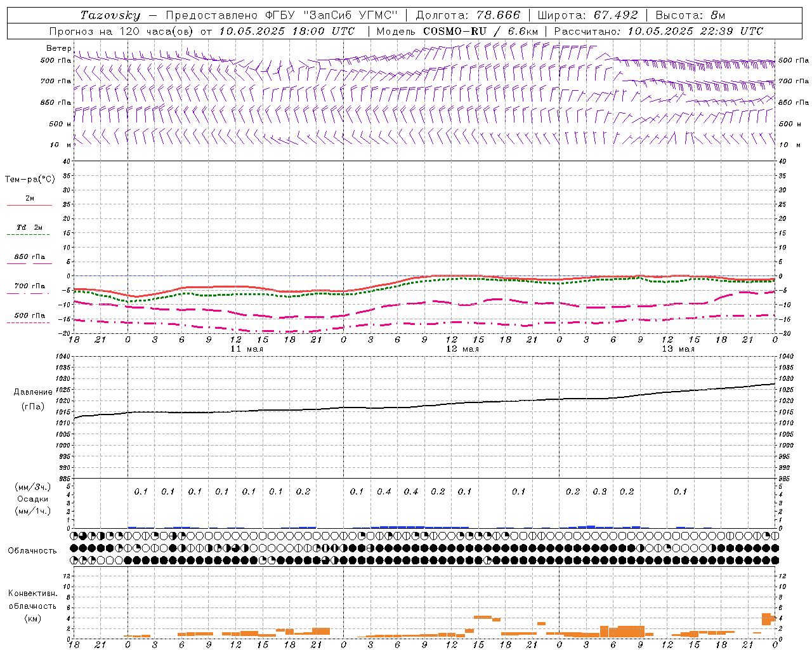The image size is (812, 650).
Task: Select the Облачность cloud cover label
Action: tap(32, 550)
